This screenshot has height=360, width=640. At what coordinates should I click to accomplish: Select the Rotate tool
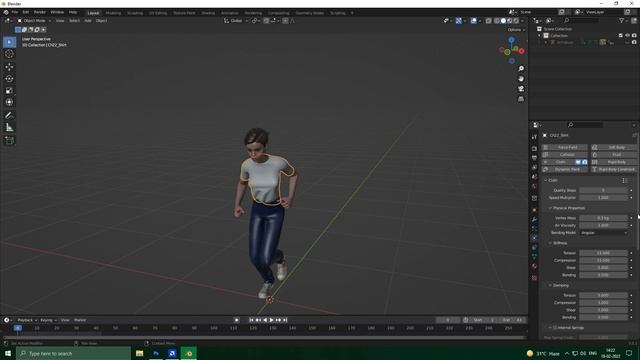click(x=9, y=78)
